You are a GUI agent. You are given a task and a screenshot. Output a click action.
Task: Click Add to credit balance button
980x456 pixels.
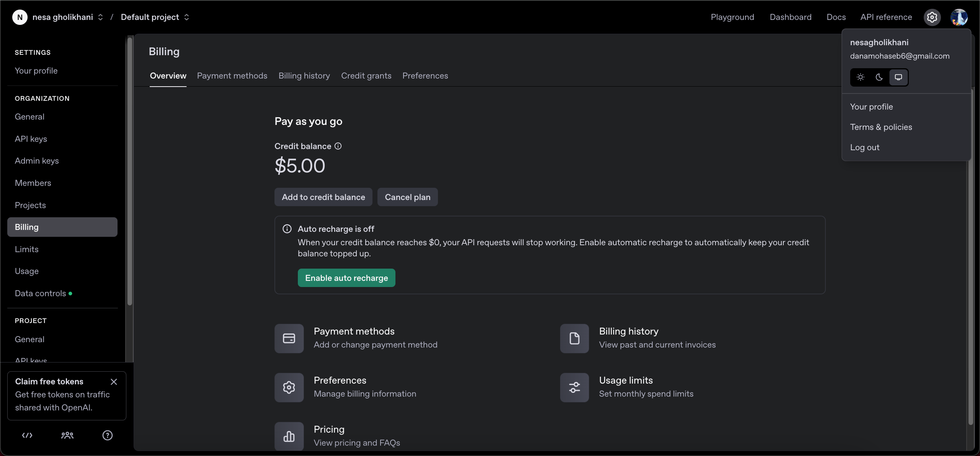coord(323,197)
